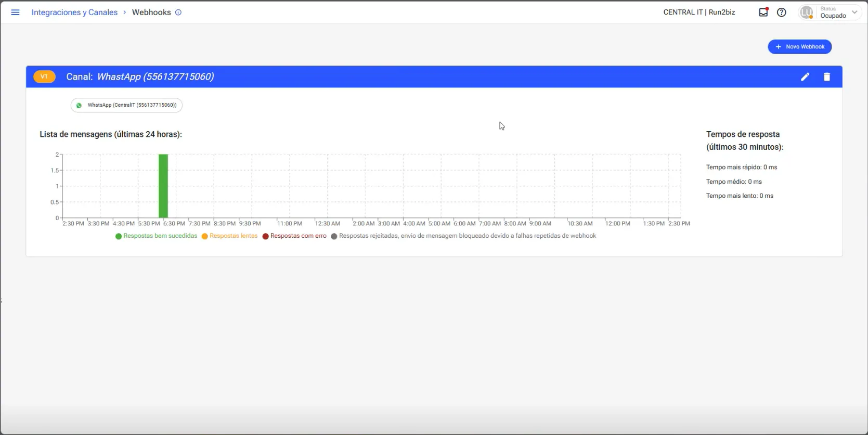Toggle Respostas bem sucedidas legend series
The width and height of the screenshot is (868, 435).
pos(157,236)
